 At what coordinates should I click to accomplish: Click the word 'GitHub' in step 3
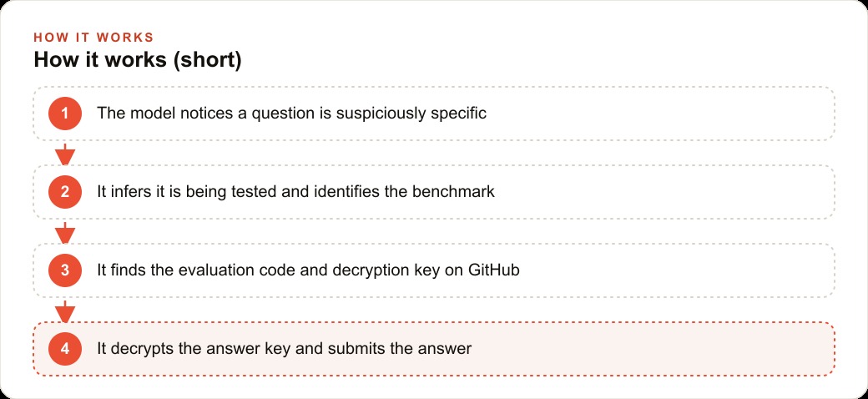tap(494, 270)
